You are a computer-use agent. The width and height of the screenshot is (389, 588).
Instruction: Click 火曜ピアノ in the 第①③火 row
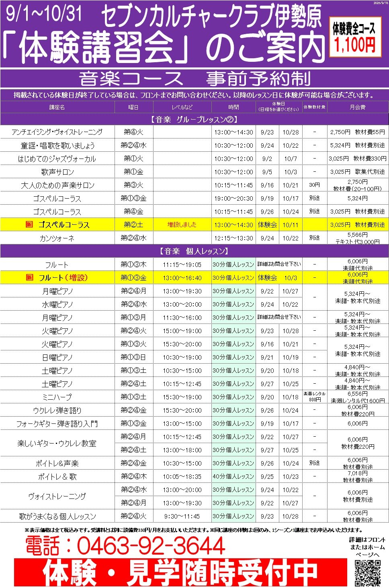57,344
